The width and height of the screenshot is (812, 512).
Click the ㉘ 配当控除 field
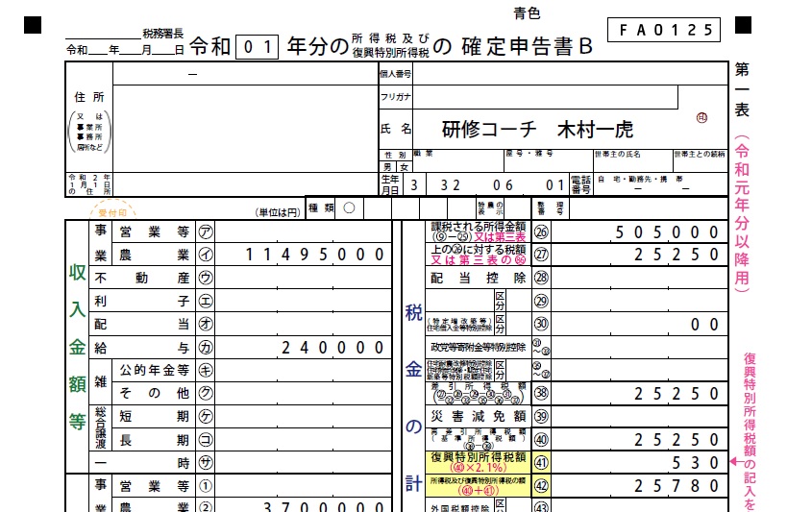click(640, 278)
